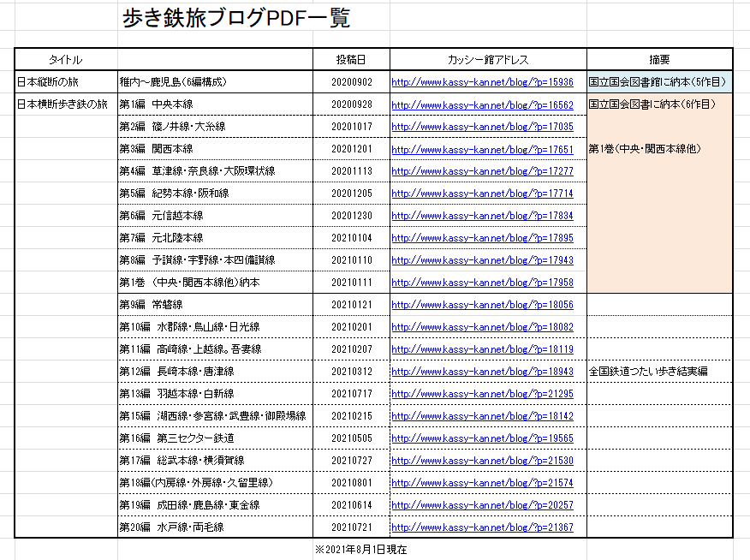The width and height of the screenshot is (750, 560).
Task: Click the 関西本線 link p=17651
Action: pos(482,149)
